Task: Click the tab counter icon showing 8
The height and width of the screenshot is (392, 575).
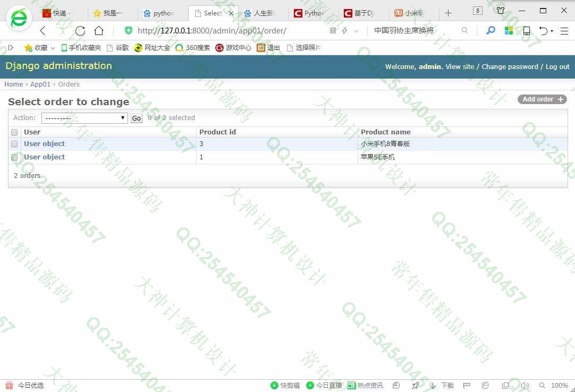Action: [477, 11]
